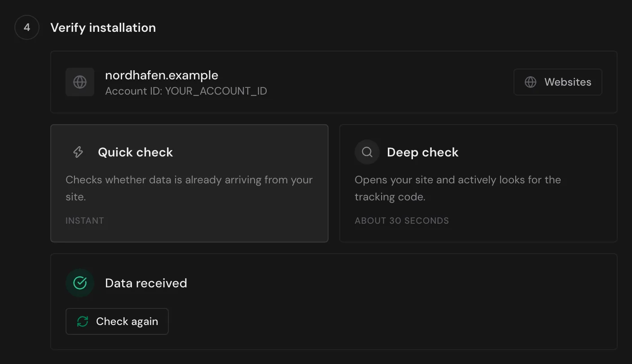The image size is (632, 364).
Task: Click the INSTANT label
Action: [x=85, y=221]
